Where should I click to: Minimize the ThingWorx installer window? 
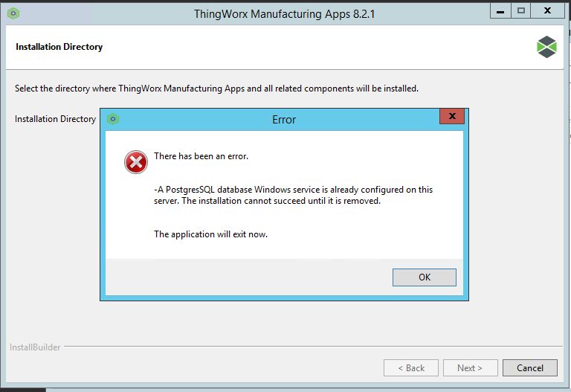(500, 10)
